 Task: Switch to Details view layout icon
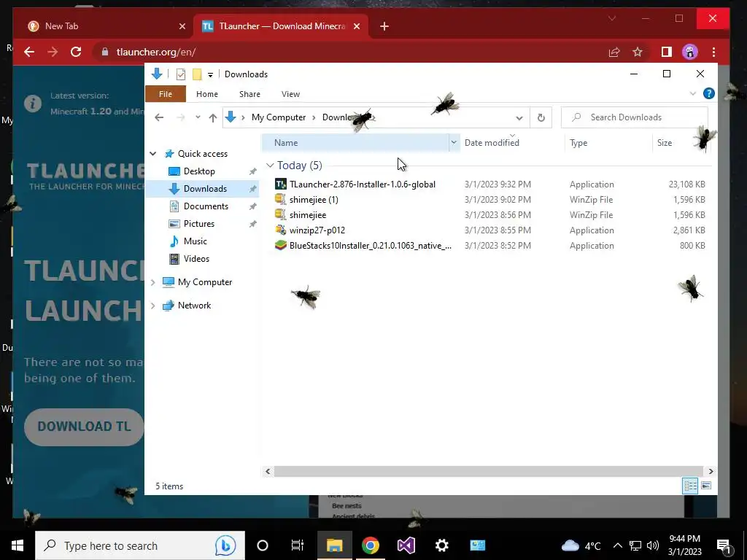690,486
